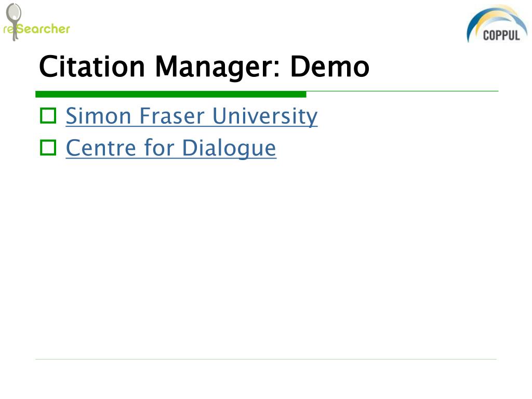Click the green square bullet beside Centre for Dialogue
This screenshot has height=399, width=532.
click(48, 148)
